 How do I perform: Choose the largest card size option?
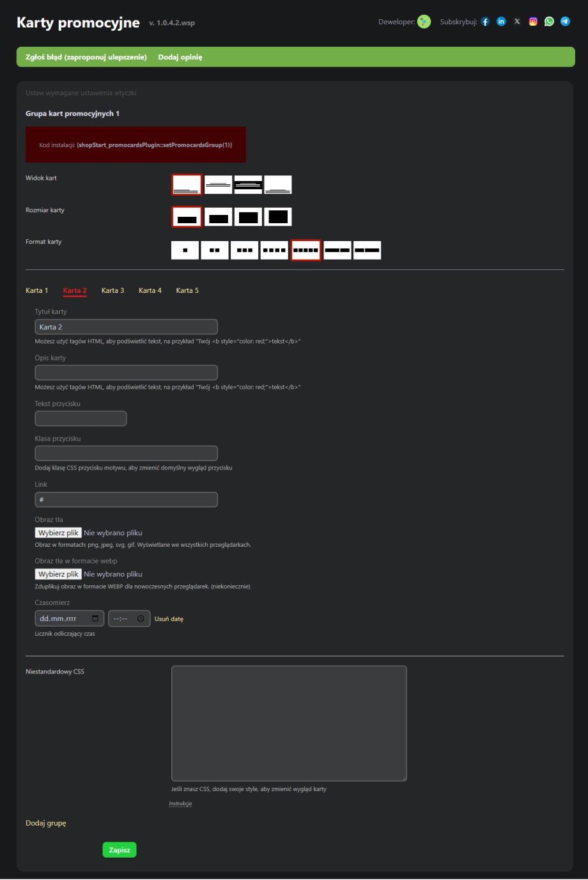(x=278, y=217)
